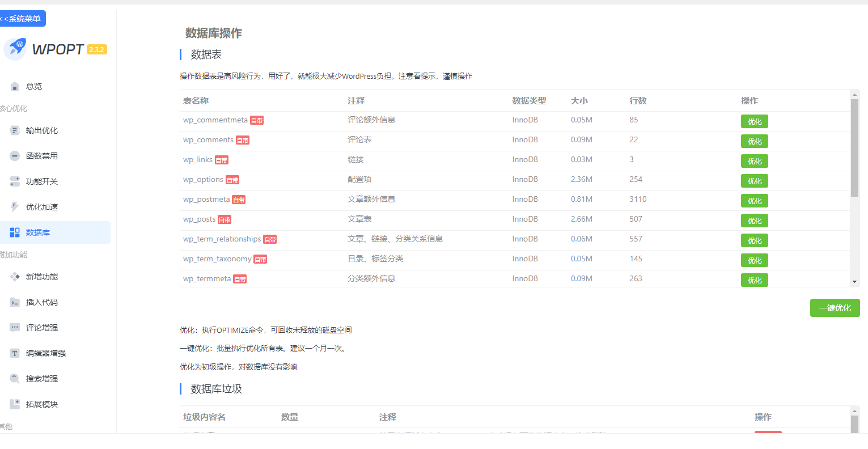
Task: Click the 搜索增强 magnifier icon
Action: (15, 379)
